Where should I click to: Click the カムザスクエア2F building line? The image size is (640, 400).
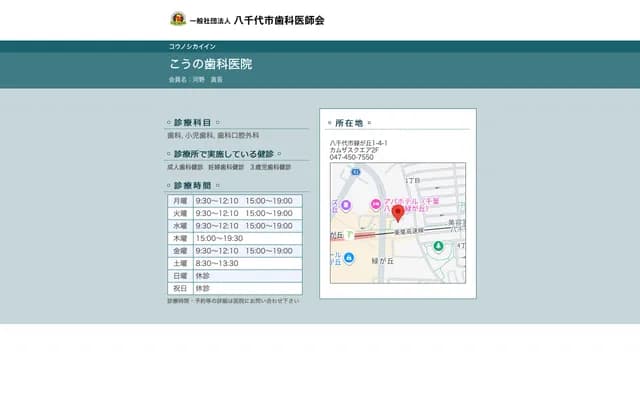pos(354,150)
